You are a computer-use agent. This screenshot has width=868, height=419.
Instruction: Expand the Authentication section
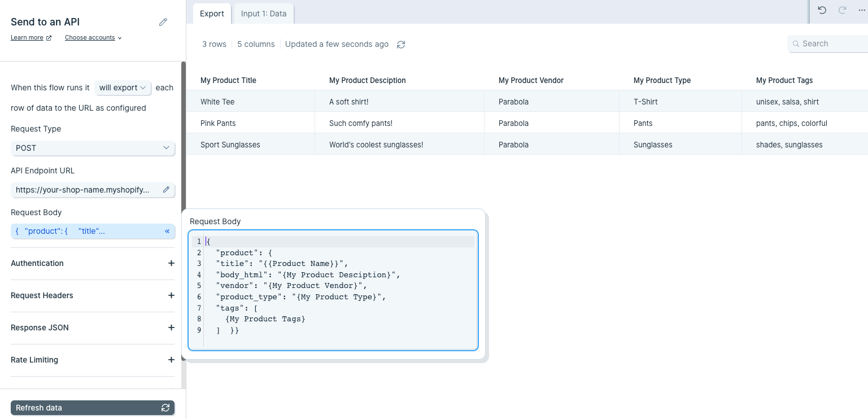[x=93, y=263]
